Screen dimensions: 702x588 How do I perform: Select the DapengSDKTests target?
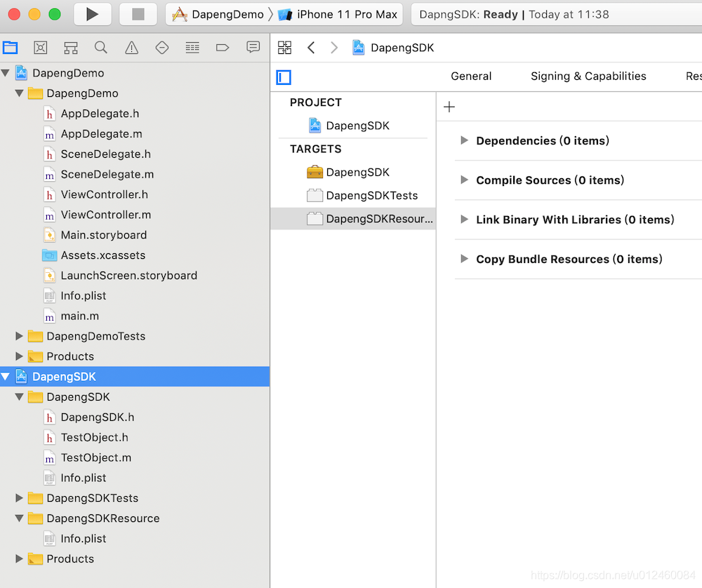point(353,196)
